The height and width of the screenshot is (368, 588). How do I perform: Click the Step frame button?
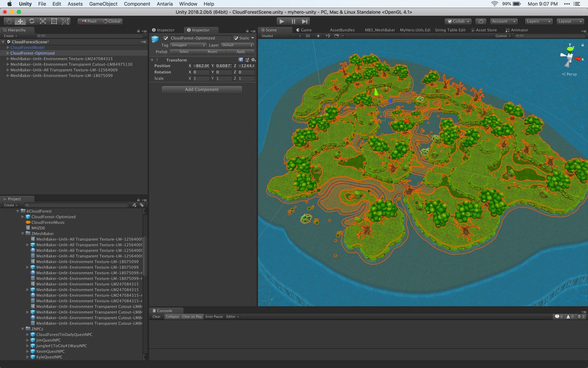[305, 21]
